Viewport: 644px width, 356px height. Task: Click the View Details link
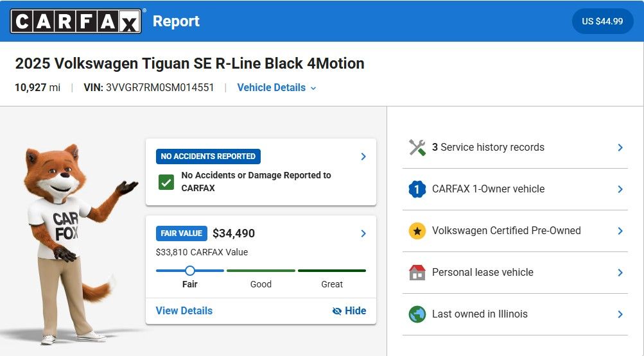(x=184, y=311)
